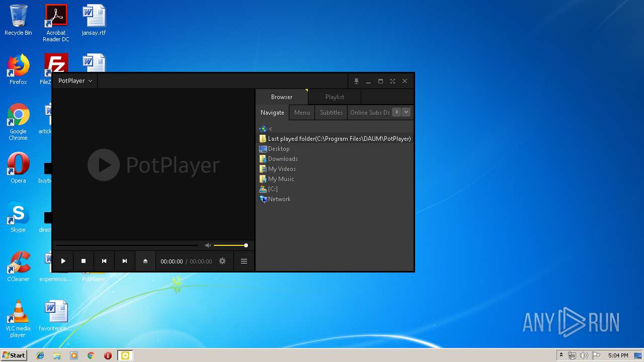The image size is (644, 362).
Task: Click the 00:00:00 elapsed time display
Action: click(172, 261)
